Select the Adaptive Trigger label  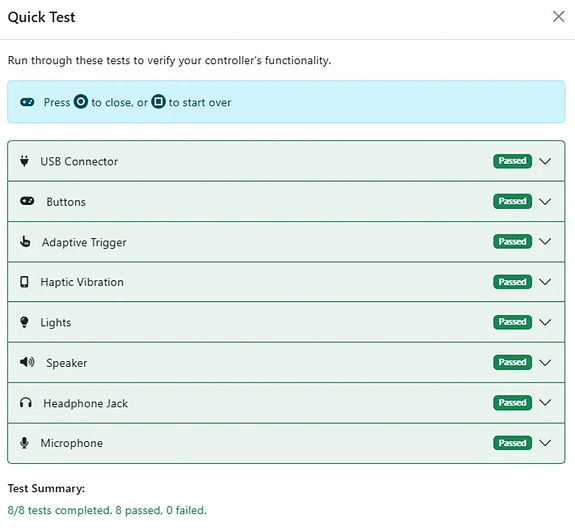(84, 243)
